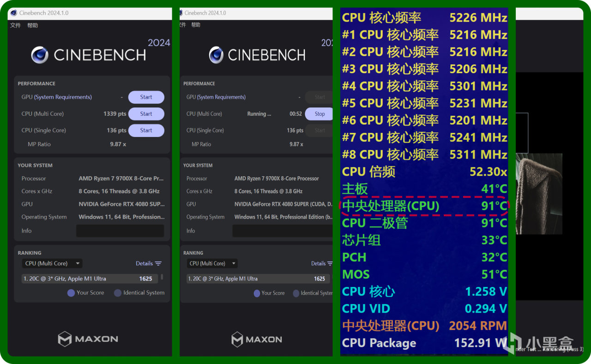This screenshot has height=364, width=591.
Task: Click the #8 CPU 核心频率 5311 MHz reading
Action: click(x=424, y=154)
